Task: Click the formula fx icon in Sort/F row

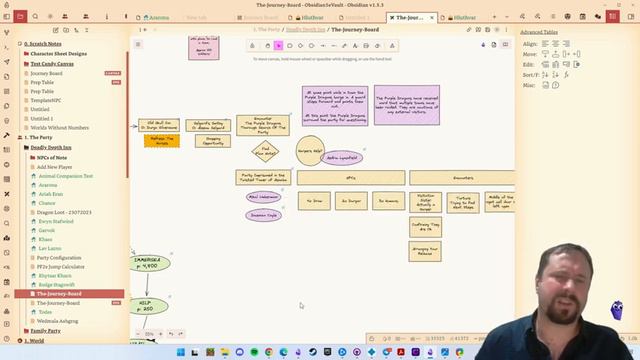Action: (x=566, y=75)
